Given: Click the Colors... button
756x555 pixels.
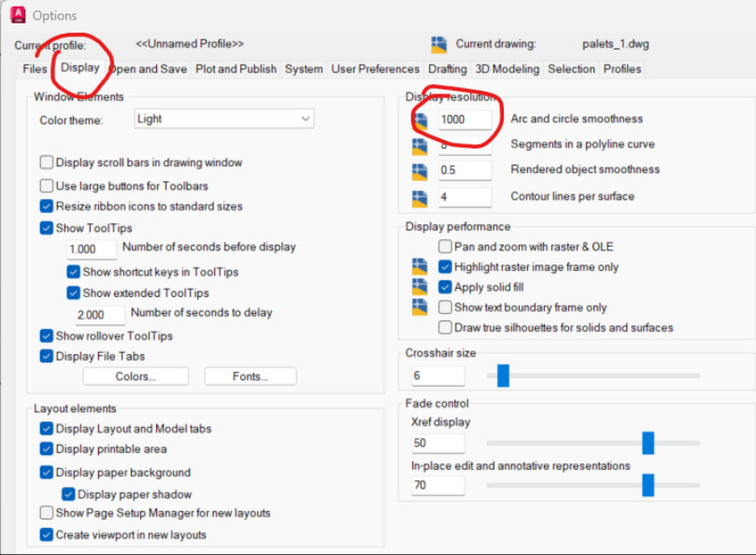Looking at the screenshot, I should 136,377.
